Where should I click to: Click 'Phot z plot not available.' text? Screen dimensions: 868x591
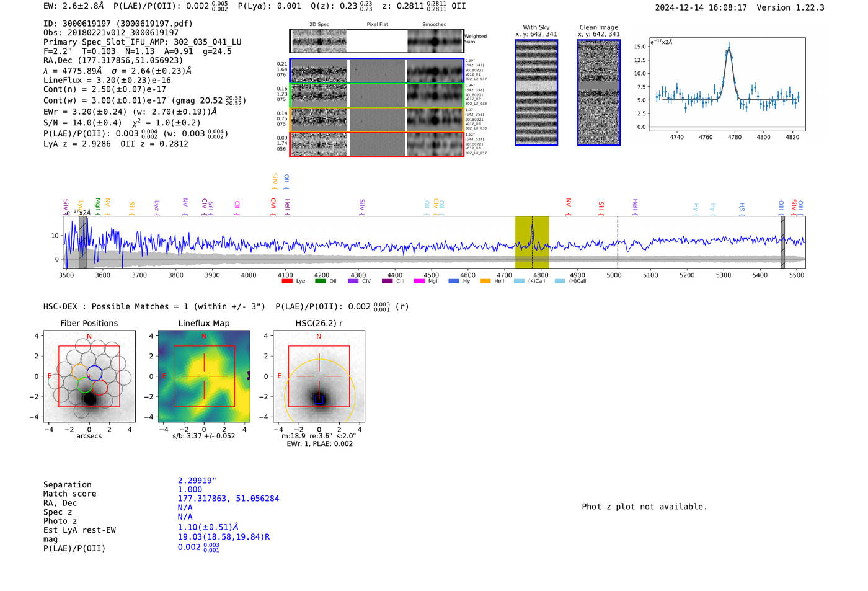645,507
